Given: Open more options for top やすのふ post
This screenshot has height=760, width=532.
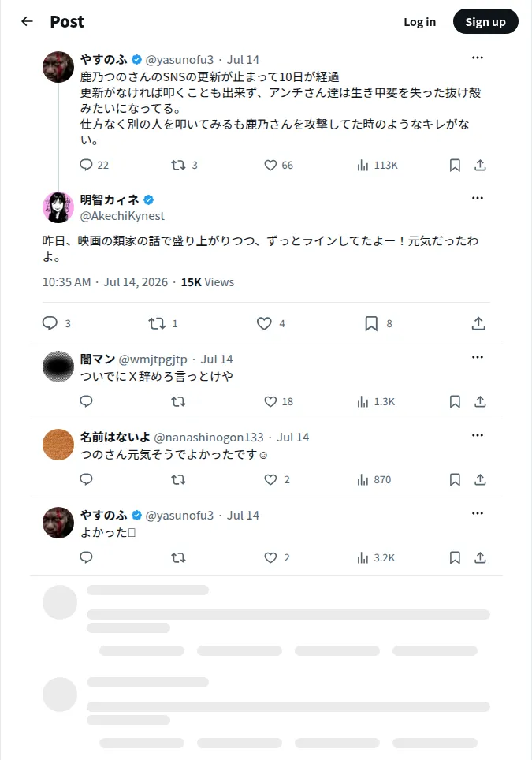Looking at the screenshot, I should pyautogui.click(x=478, y=58).
